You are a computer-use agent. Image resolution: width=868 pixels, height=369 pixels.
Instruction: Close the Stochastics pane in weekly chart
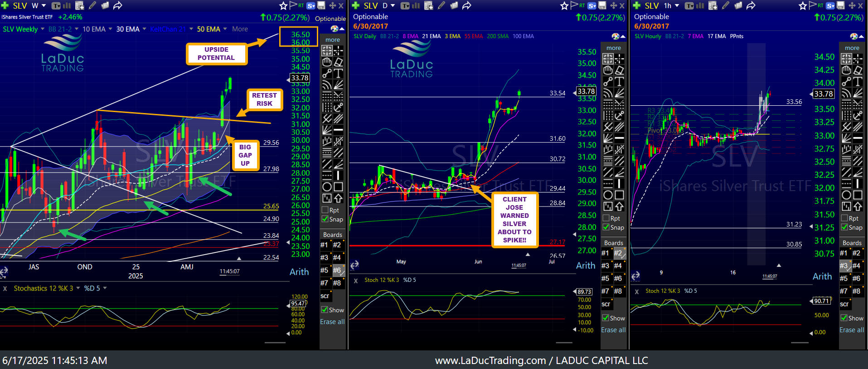[x=5, y=289]
